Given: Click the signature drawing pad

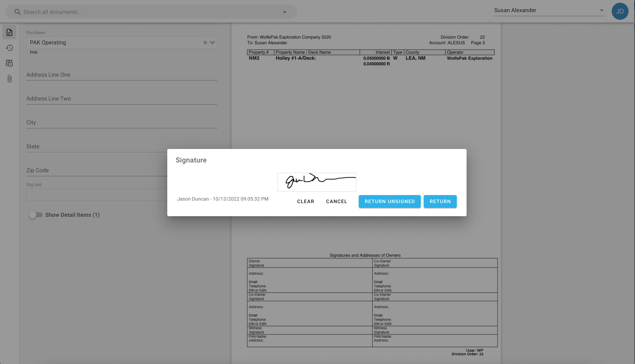Looking at the screenshot, I should pos(317,182).
